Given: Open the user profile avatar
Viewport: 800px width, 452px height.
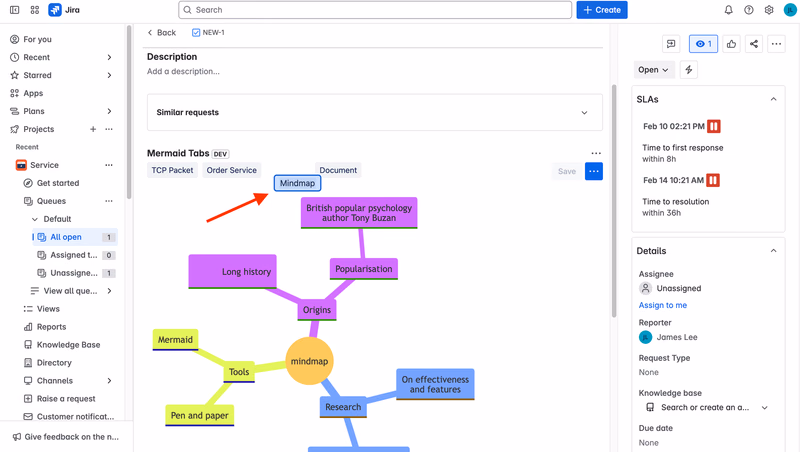Looking at the screenshot, I should (x=790, y=10).
